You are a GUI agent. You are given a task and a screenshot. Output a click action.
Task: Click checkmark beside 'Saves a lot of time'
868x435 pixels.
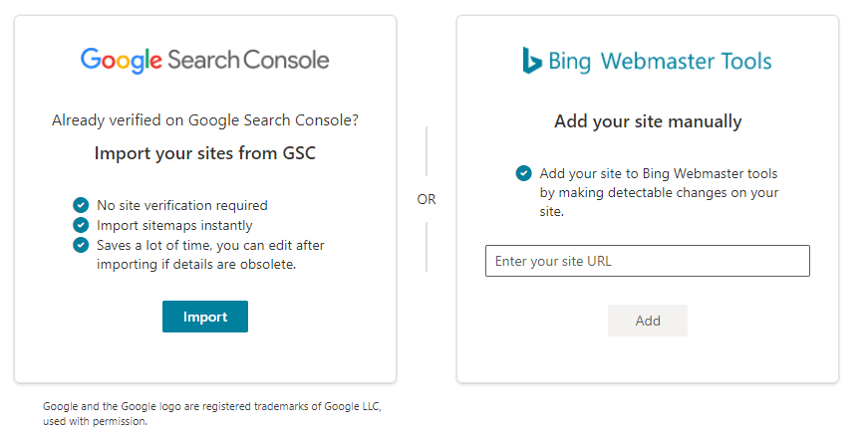[81, 245]
